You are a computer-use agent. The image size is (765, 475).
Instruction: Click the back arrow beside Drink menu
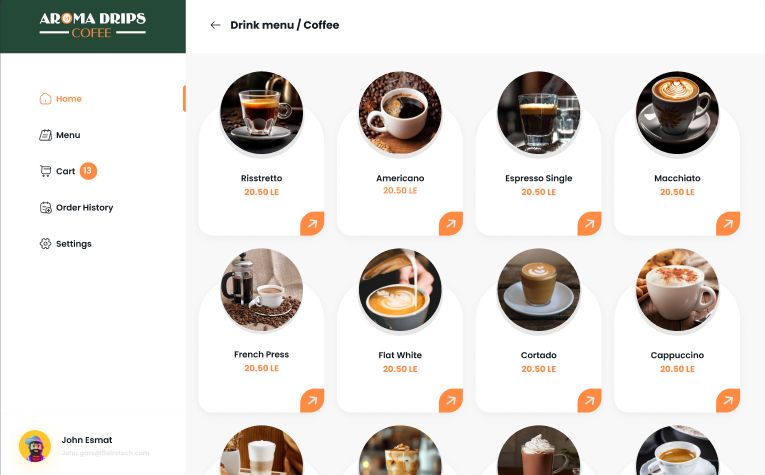(215, 25)
